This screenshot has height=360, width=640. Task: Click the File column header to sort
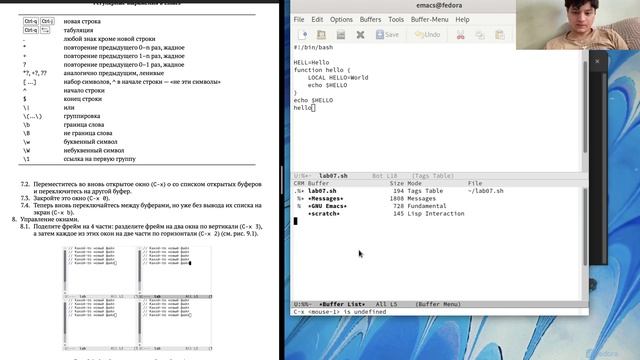[475, 183]
